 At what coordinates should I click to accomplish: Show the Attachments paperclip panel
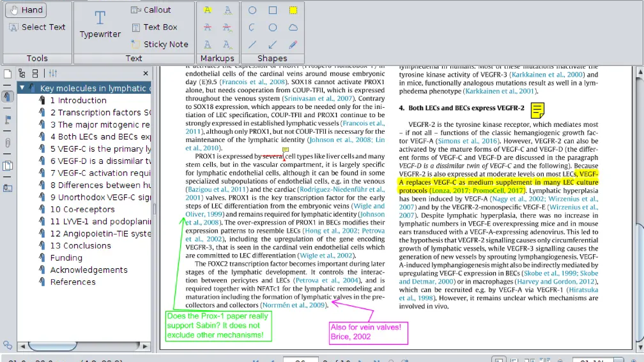(x=8, y=143)
